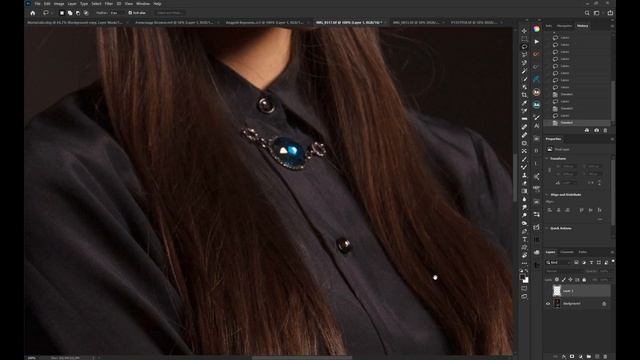
Task: Add layer style fx icon
Action: coord(564,356)
